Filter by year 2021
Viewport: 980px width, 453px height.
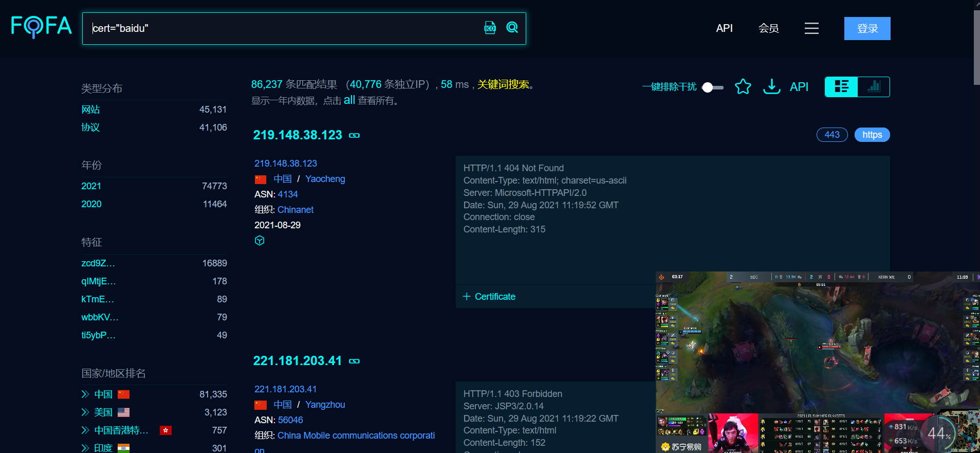(x=91, y=186)
